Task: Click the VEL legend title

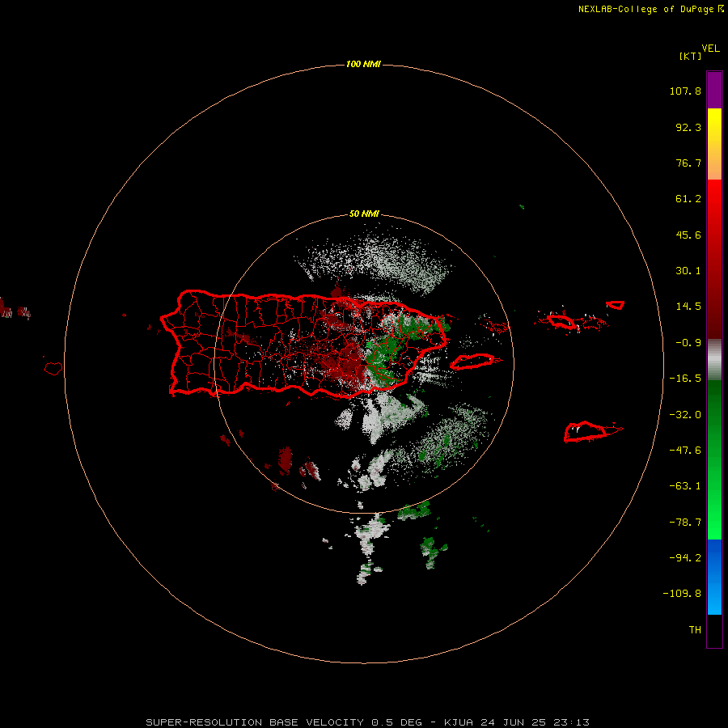Action: tap(710, 49)
